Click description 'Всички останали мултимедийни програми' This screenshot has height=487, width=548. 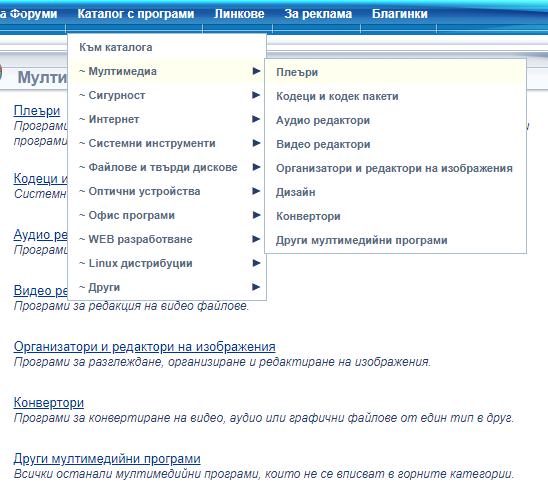[264, 474]
